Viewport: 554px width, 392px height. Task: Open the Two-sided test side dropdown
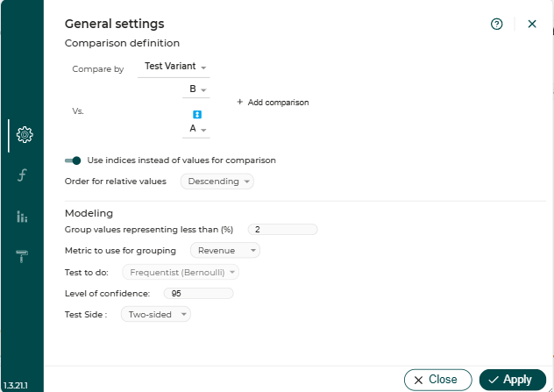(156, 314)
